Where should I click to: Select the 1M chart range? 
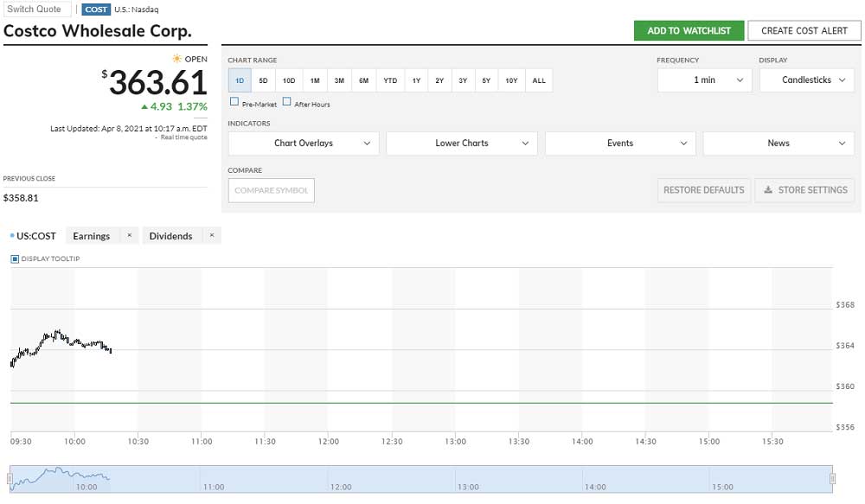click(x=315, y=80)
